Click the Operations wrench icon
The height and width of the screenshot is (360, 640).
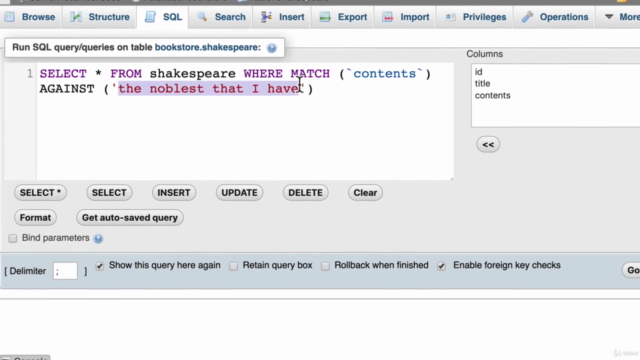(x=527, y=17)
